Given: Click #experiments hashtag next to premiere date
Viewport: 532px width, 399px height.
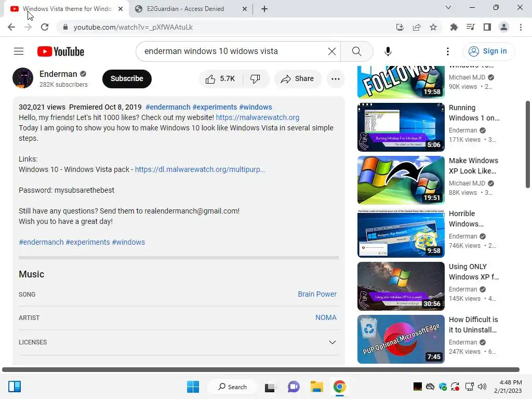Looking at the screenshot, I should pos(215,107).
